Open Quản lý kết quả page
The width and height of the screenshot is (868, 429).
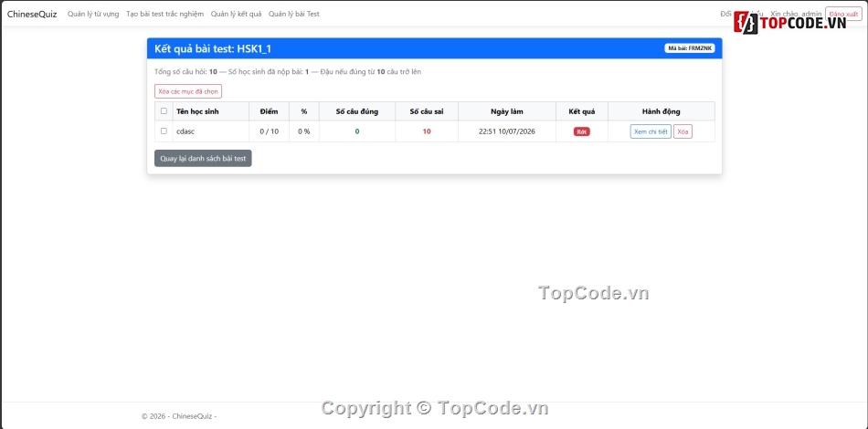(236, 14)
